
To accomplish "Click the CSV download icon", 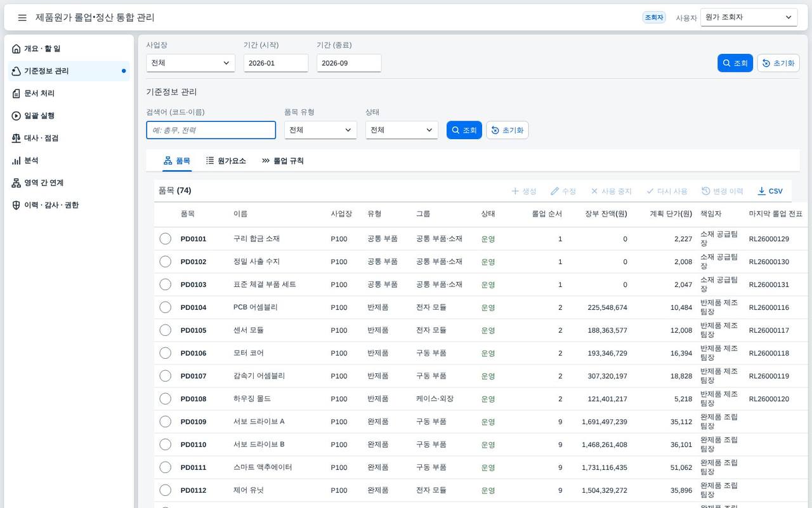I will pyautogui.click(x=762, y=191).
